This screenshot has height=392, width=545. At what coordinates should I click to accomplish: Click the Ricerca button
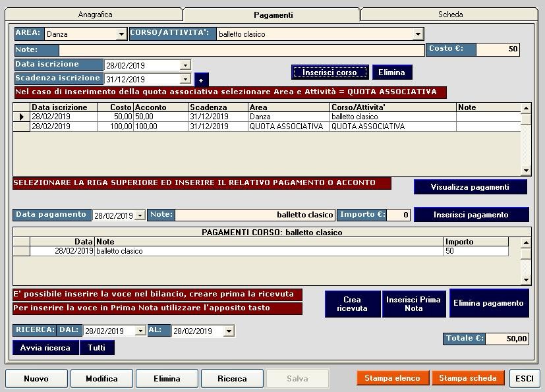(x=232, y=378)
